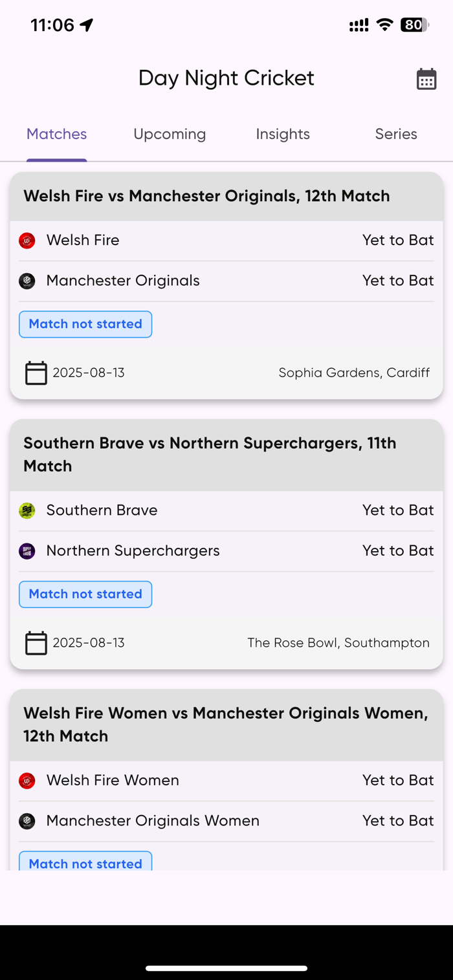Select the Series tab
453x980 pixels.
point(396,135)
